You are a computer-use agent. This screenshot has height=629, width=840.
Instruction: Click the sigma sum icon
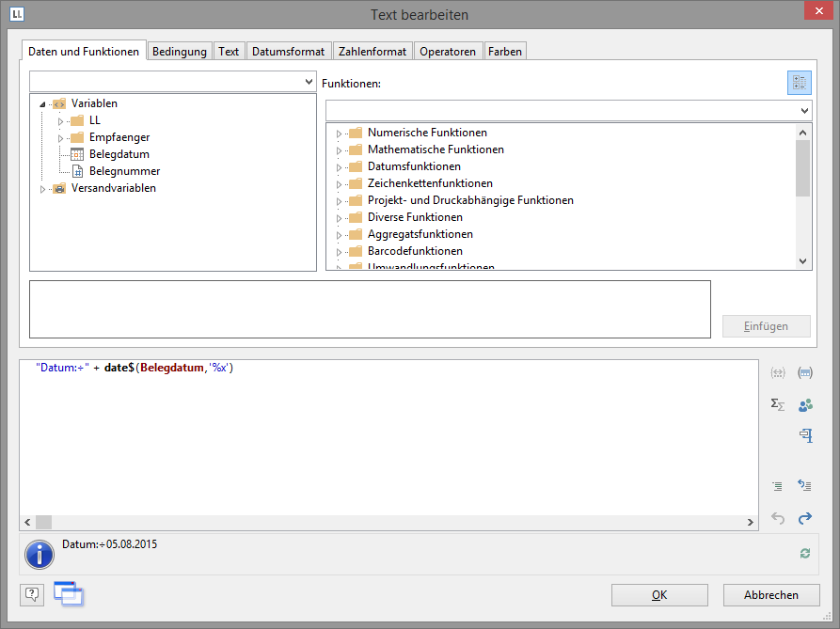[x=778, y=405]
